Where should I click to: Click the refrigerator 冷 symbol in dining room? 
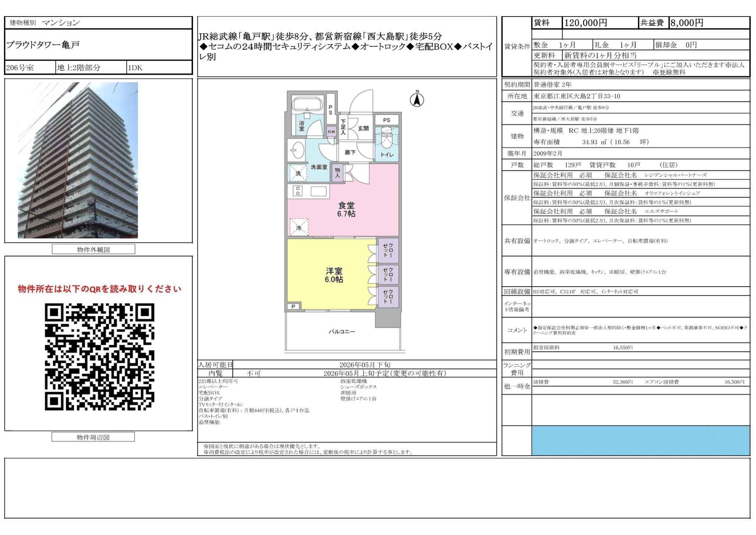[299, 227]
